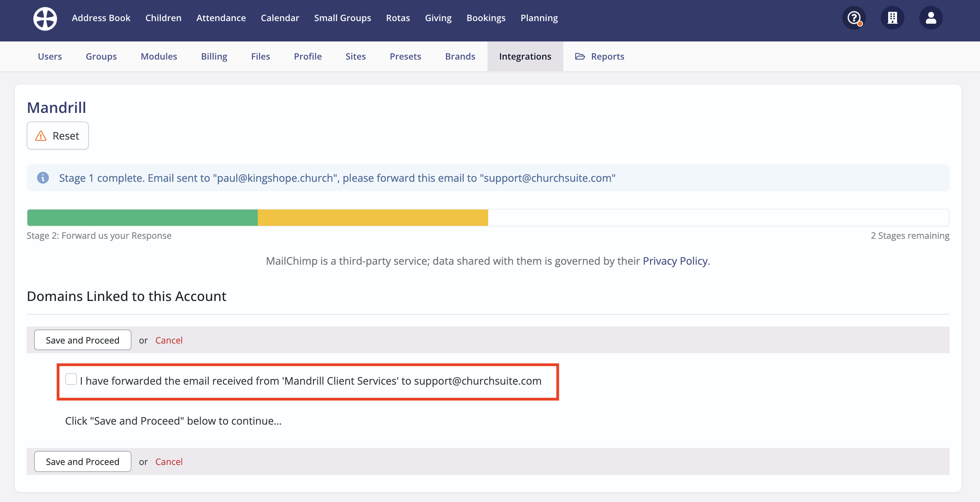This screenshot has height=502, width=980.
Task: Click the ChurchSuite logo icon
Action: pos(45,18)
